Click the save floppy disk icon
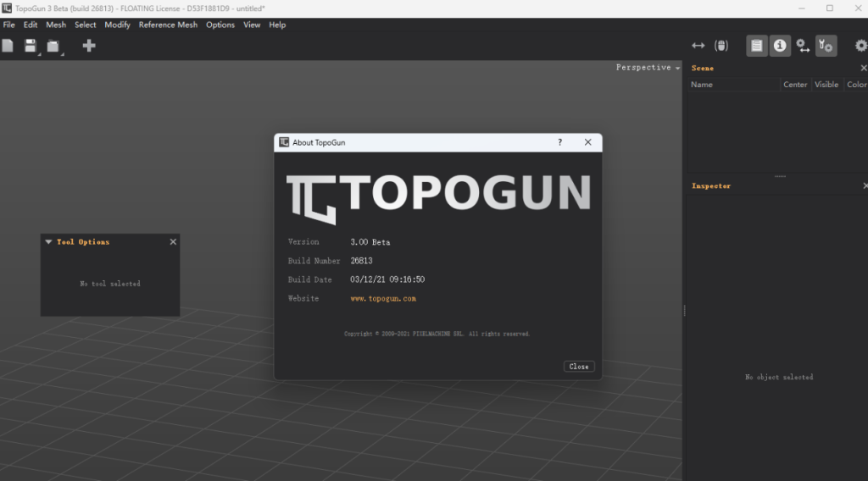868x481 pixels. click(x=30, y=46)
